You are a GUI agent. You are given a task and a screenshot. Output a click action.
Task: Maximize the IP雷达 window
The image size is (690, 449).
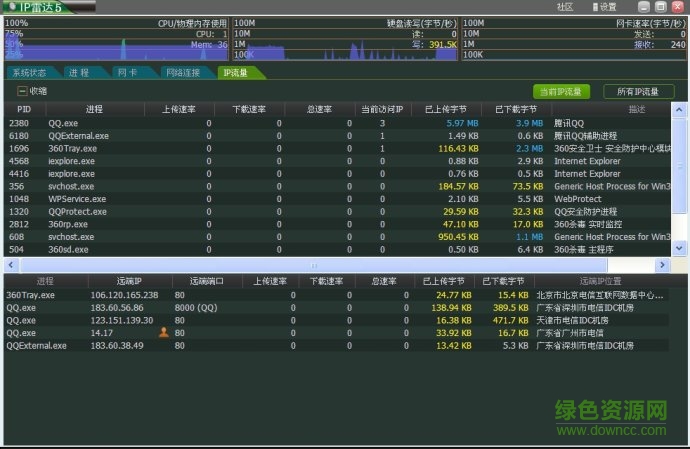click(661, 7)
